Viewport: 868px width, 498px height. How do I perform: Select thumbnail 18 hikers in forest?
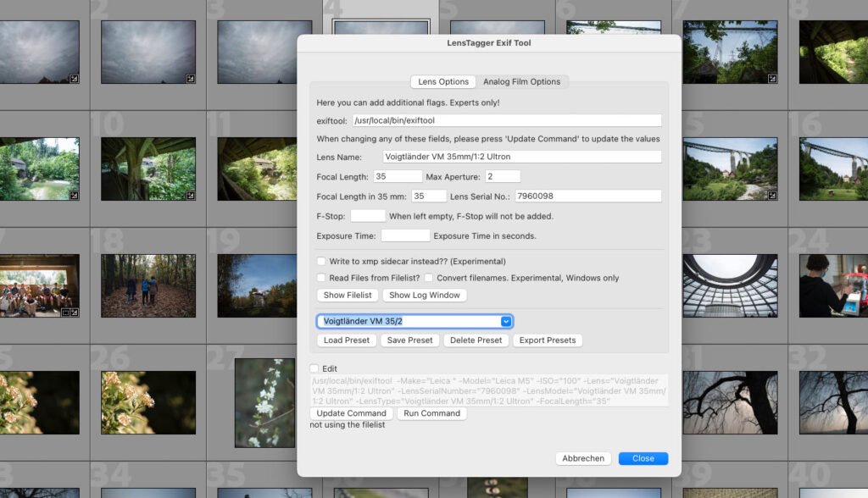(148, 285)
